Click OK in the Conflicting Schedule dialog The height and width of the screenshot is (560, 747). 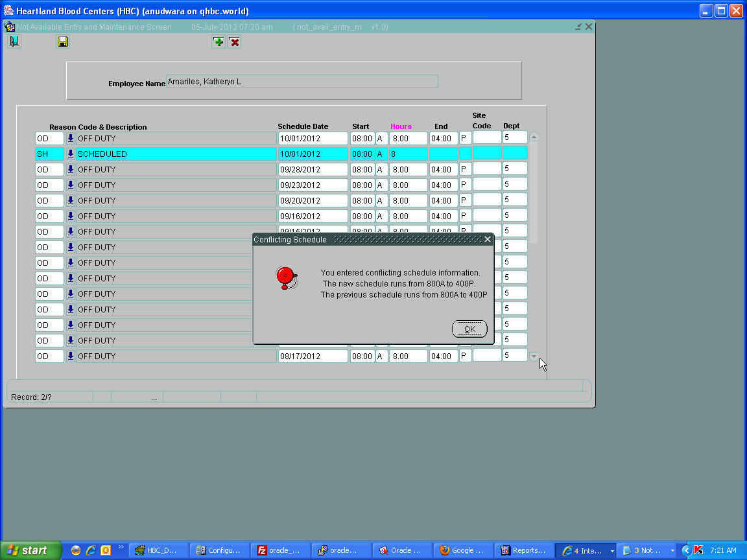point(469,329)
